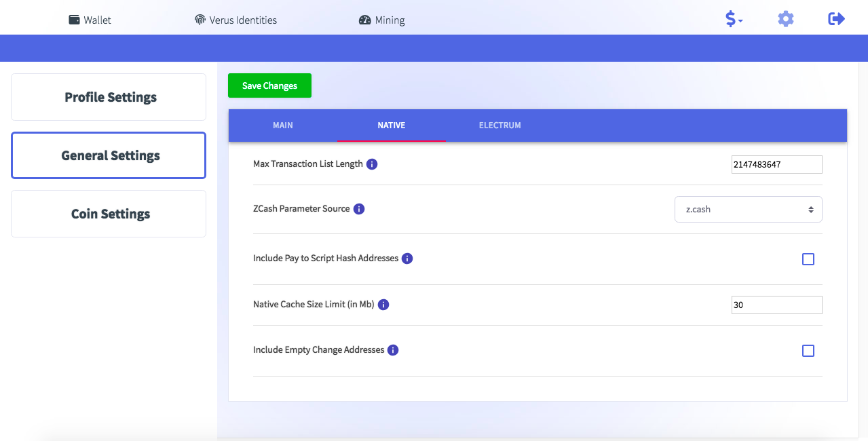This screenshot has width=868, height=441.
Task: Click the fingerprint Verus Identities icon
Action: [200, 20]
